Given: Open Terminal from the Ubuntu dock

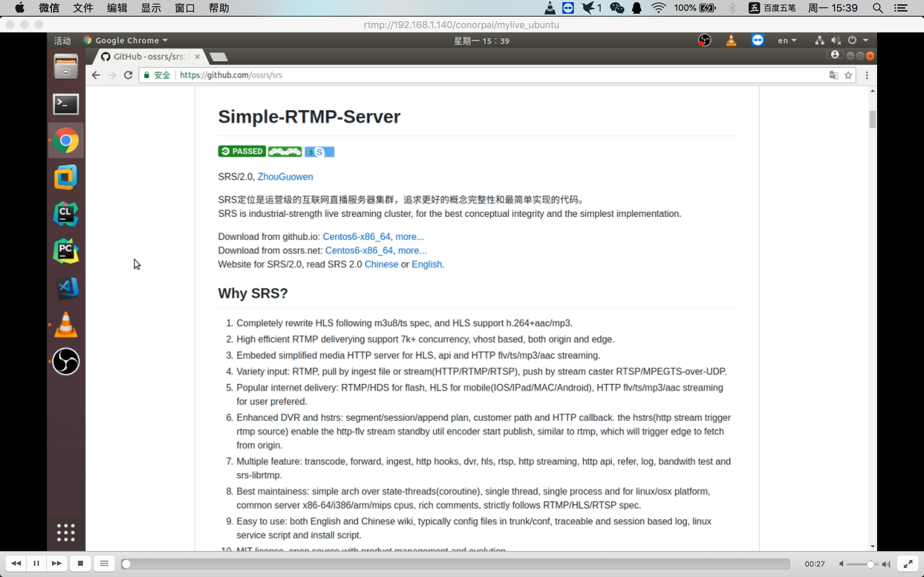Looking at the screenshot, I should click(x=66, y=104).
